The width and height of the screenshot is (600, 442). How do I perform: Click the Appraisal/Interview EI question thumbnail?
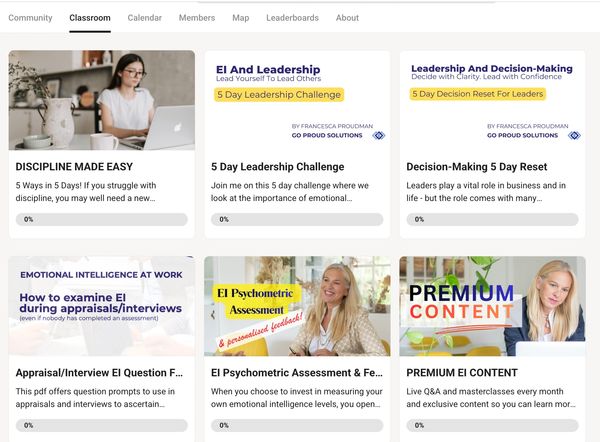pos(101,306)
